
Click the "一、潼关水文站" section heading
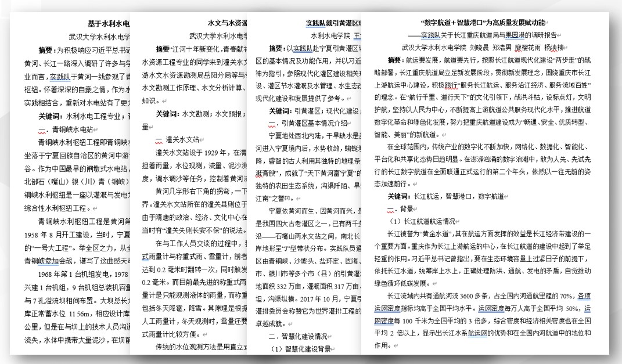point(177,139)
